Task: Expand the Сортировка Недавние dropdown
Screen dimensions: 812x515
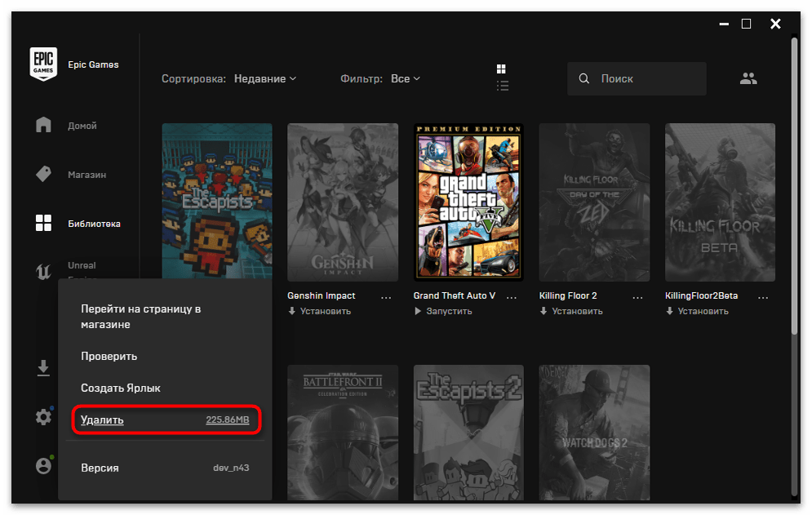Action: pos(265,78)
